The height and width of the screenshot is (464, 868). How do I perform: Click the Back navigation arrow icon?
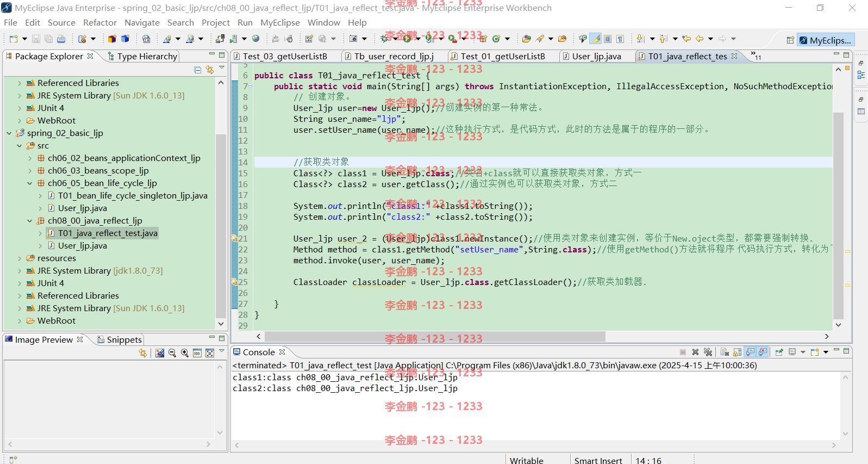pos(700,39)
